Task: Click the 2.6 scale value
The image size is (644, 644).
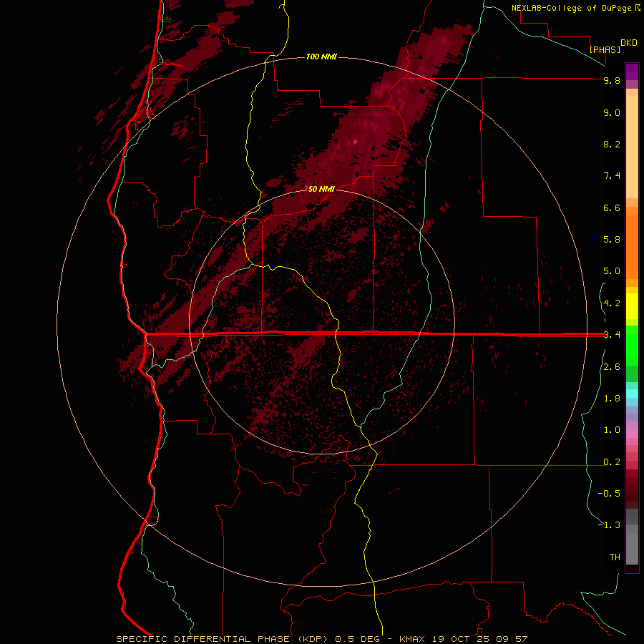Action: point(612,367)
